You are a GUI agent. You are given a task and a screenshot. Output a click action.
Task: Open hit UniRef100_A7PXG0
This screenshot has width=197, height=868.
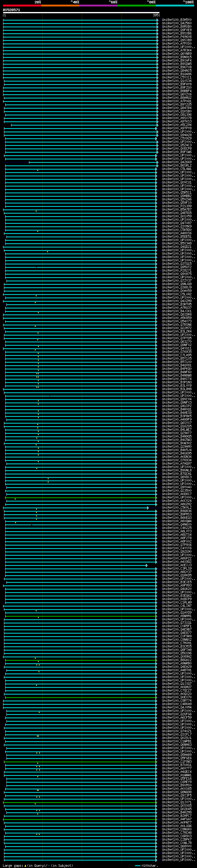coord(177,43)
